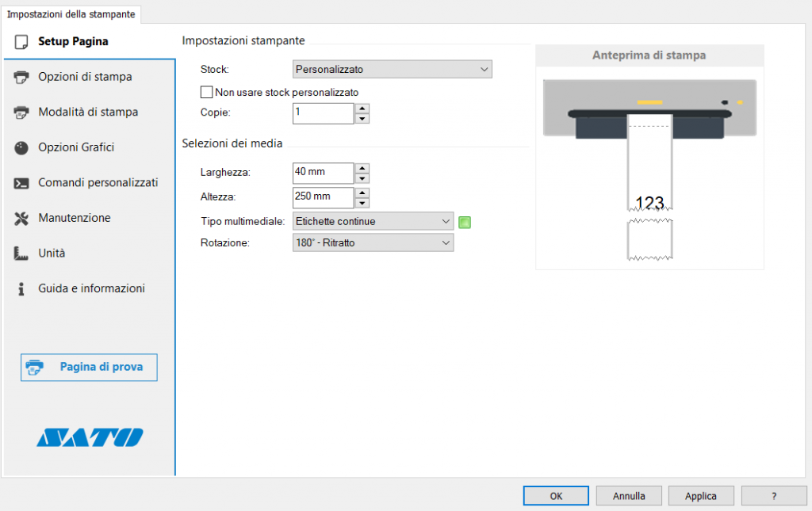Click the Opzioni di stampa printer icon
Screen dimensions: 812x511
pos(21,77)
